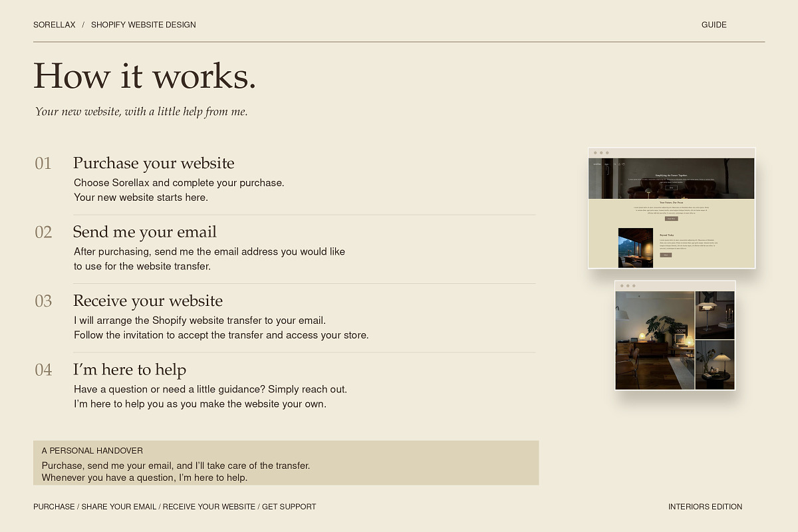
Task: Select the 'Send me your email' heading
Action: pyautogui.click(x=145, y=232)
